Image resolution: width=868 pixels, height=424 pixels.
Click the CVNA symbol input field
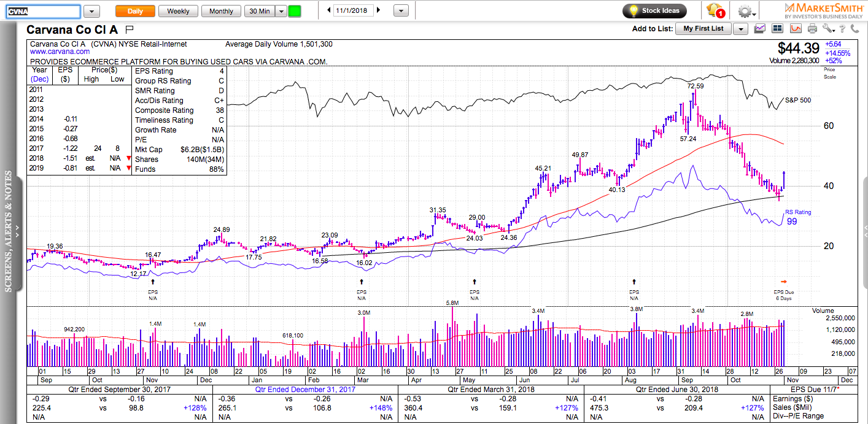43,11
